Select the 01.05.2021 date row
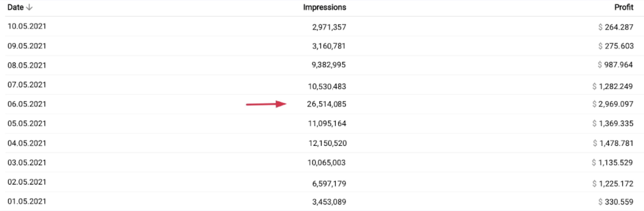The height and width of the screenshot is (211, 644). click(x=27, y=202)
